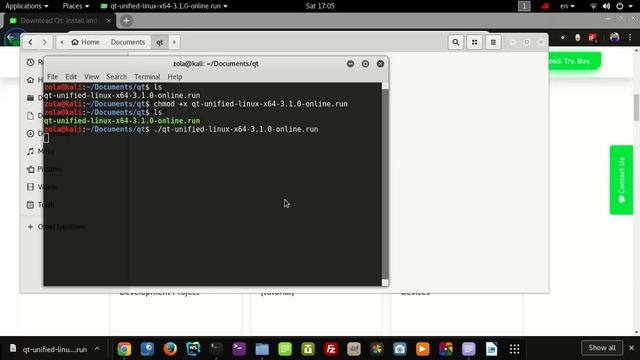Click the green qt-unified filename in terminal output
Image resolution: width=640 pixels, height=360 pixels.
tap(122, 121)
